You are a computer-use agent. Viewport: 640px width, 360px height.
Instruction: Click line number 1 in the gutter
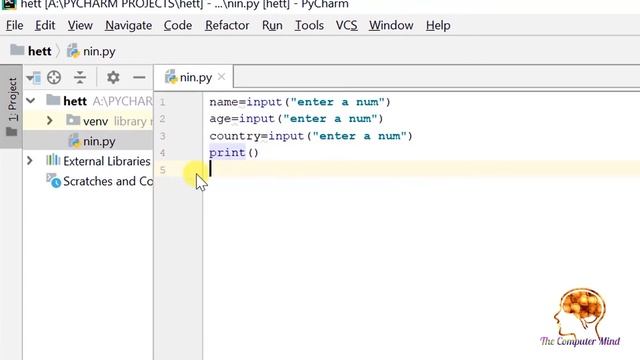(x=162, y=102)
